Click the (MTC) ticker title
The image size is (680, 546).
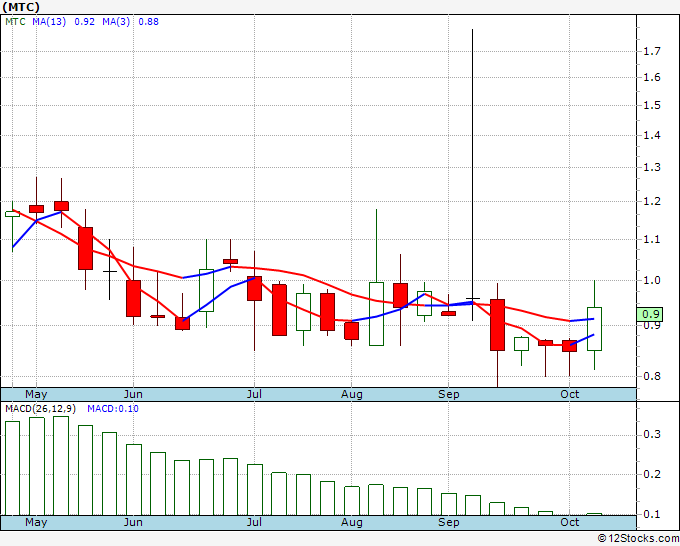(x=21, y=6)
